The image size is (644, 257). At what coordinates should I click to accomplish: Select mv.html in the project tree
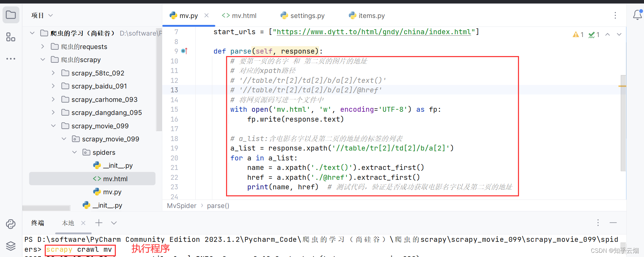point(92,179)
